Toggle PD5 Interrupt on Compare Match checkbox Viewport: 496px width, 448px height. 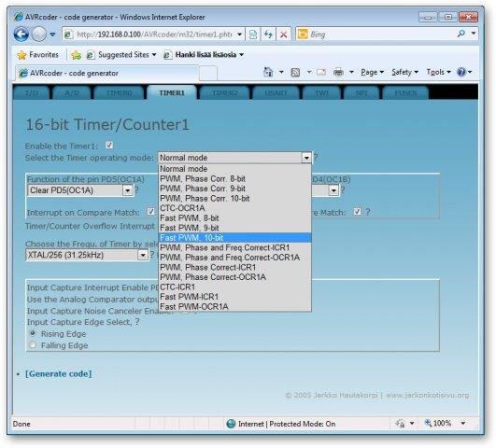(150, 211)
